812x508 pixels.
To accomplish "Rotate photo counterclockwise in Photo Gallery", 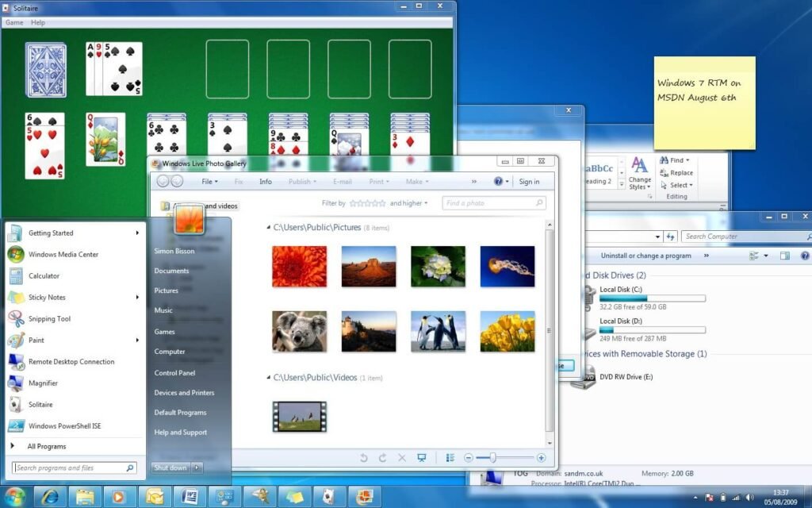I will (363, 458).
